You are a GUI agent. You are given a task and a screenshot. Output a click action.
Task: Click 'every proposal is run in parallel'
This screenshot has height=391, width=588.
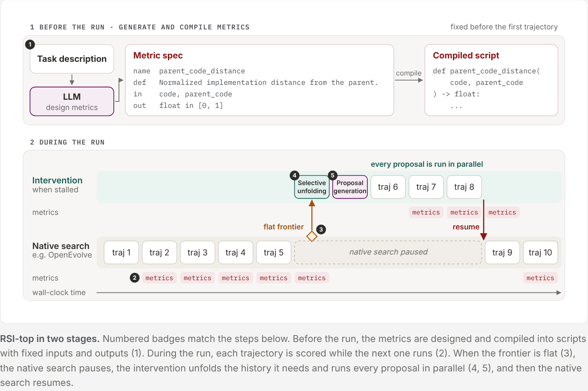click(x=427, y=164)
